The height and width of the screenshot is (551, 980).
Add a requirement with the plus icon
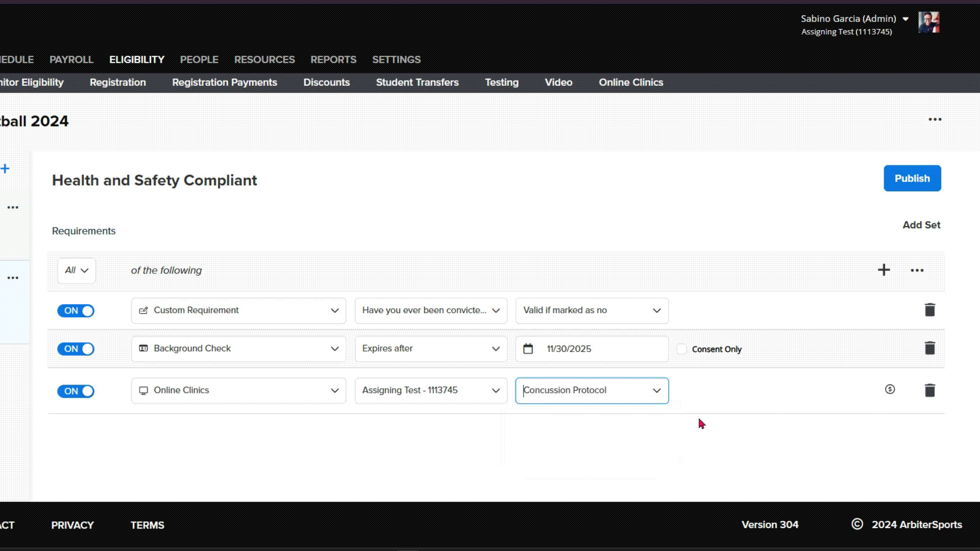point(884,270)
